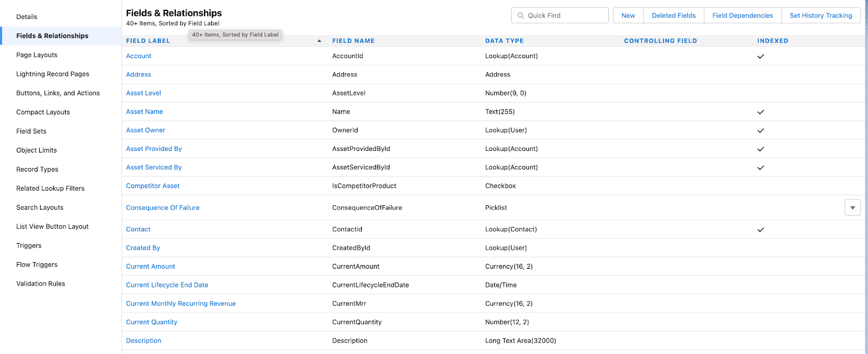Go to Validation Rules section
Image resolution: width=868 pixels, height=354 pixels.
click(x=41, y=283)
